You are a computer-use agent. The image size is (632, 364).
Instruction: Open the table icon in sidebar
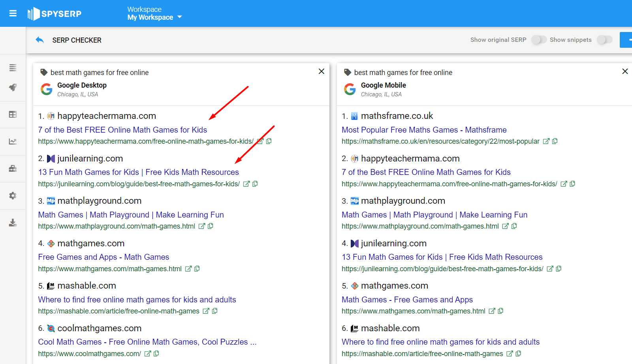[x=13, y=114]
